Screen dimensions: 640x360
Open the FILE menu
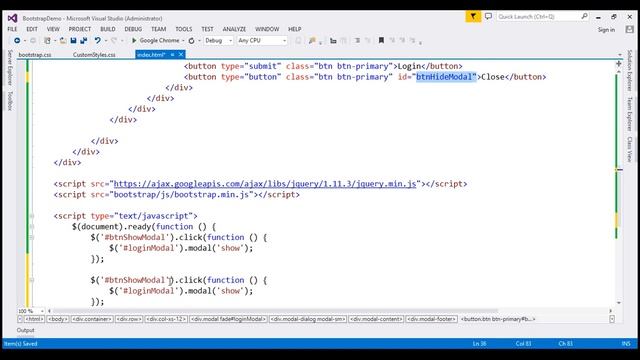(12, 29)
